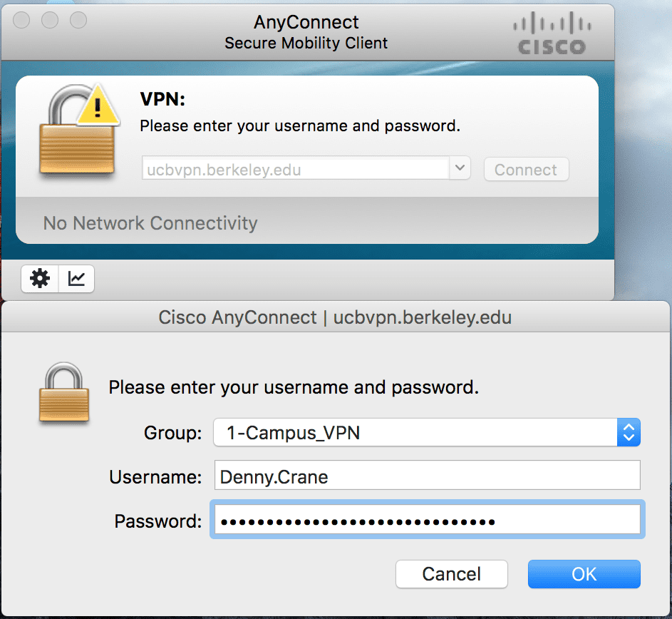Image resolution: width=672 pixels, height=619 pixels.
Task: Click into the Password field
Action: (x=428, y=519)
